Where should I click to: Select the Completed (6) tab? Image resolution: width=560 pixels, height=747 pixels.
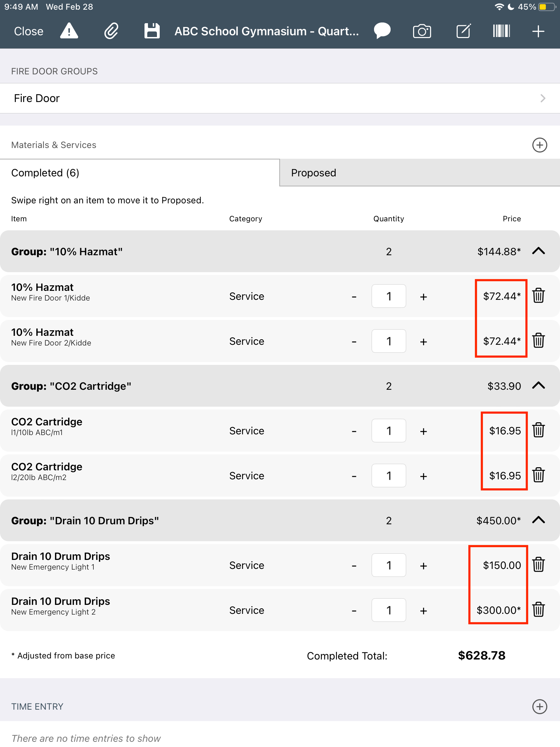coord(140,173)
